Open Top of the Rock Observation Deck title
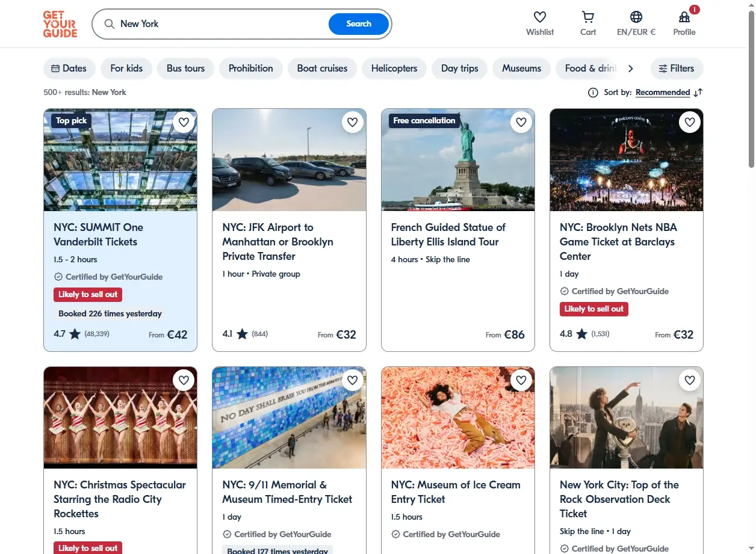 point(619,499)
